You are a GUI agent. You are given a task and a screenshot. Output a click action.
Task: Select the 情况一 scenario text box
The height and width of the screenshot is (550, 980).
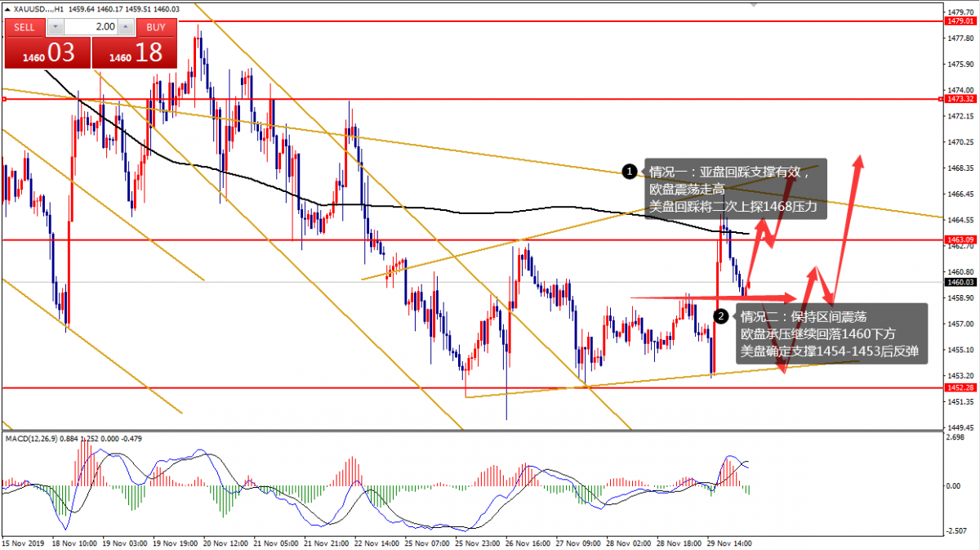click(x=736, y=190)
